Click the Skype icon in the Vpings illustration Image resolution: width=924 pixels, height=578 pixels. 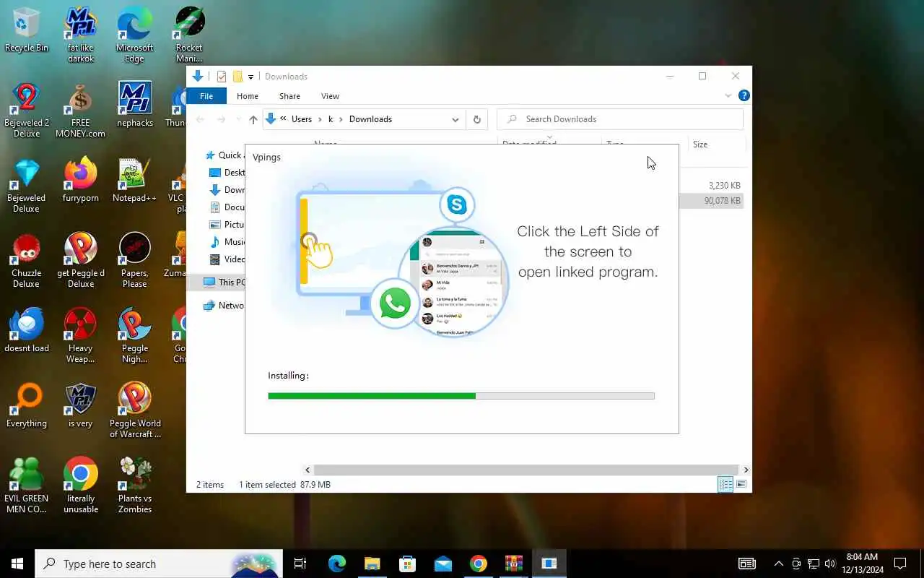(x=457, y=205)
